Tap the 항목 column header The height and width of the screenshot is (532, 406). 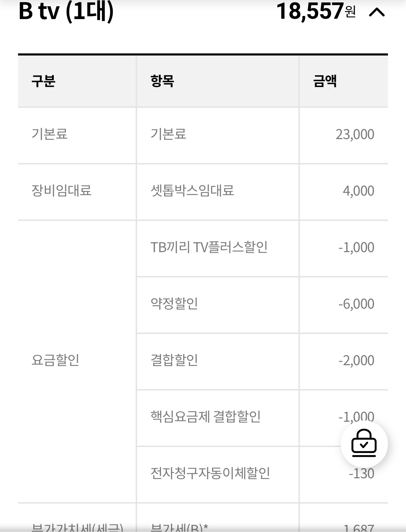(x=162, y=81)
